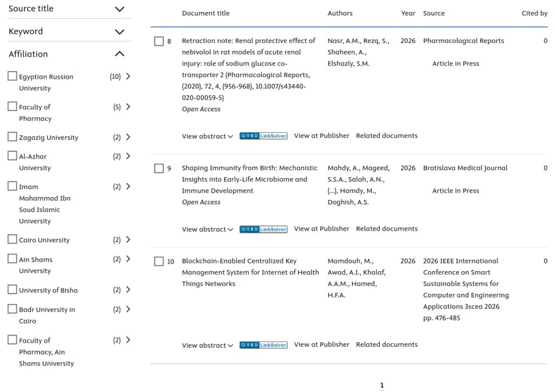
Task: Open arrow next to Badr University in Cairo
Action: click(128, 309)
